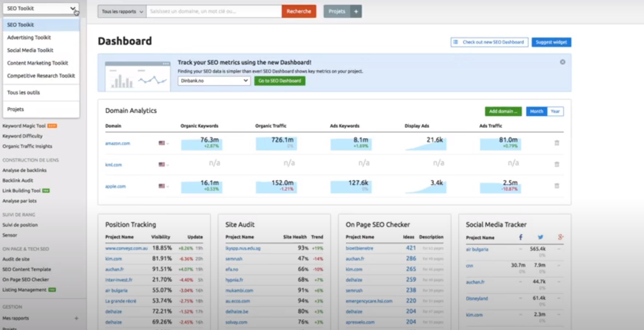Click the Google Plus icon in Social Media Tracker
Image resolution: width=644 pixels, height=330 pixels.
(x=561, y=237)
